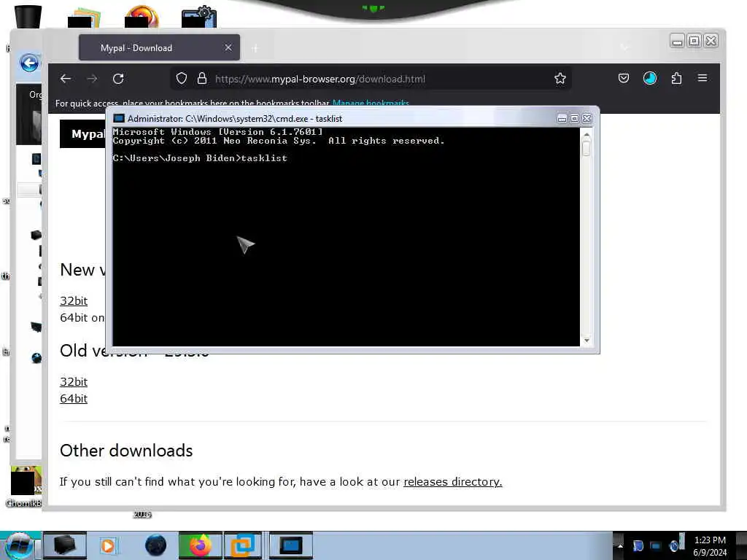This screenshot has height=560, width=747.
Task: Click the 64bit link under Old version
Action: [x=74, y=399]
